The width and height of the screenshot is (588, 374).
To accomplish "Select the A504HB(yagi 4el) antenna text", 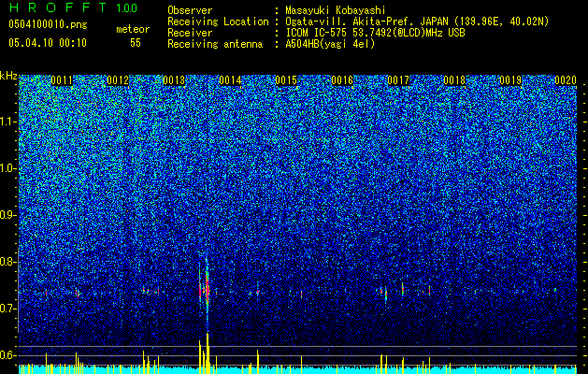I will tap(330, 44).
